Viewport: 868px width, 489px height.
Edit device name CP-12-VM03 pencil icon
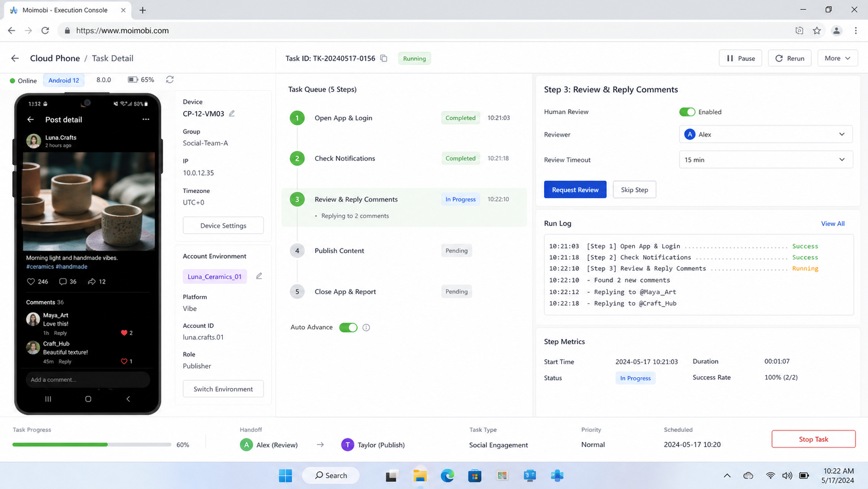(x=232, y=113)
